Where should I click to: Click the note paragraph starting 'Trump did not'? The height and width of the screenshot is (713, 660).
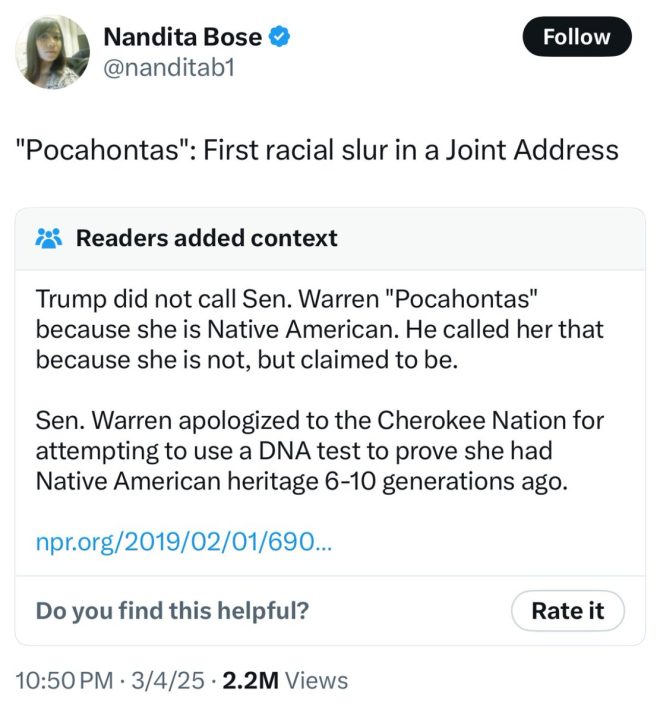[x=320, y=329]
